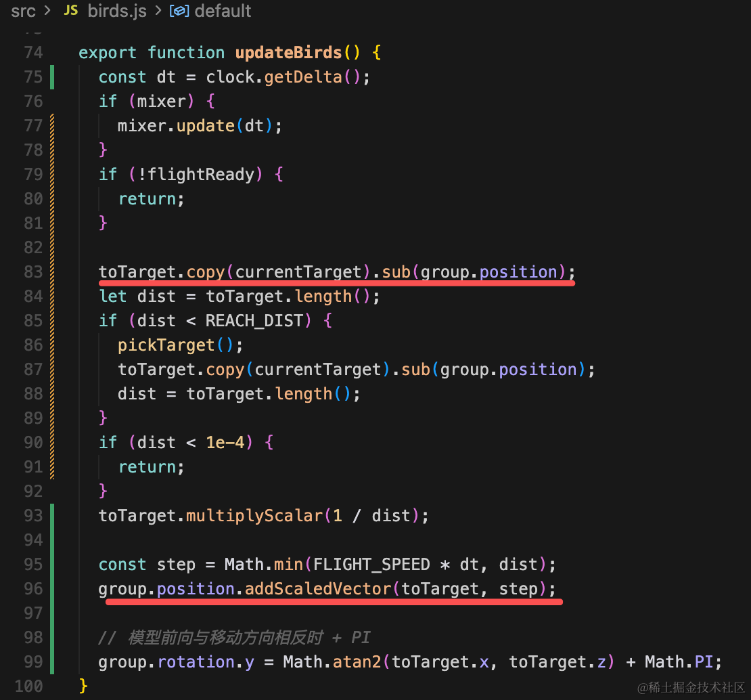Click group.rotation.y on line 99

click(x=177, y=662)
